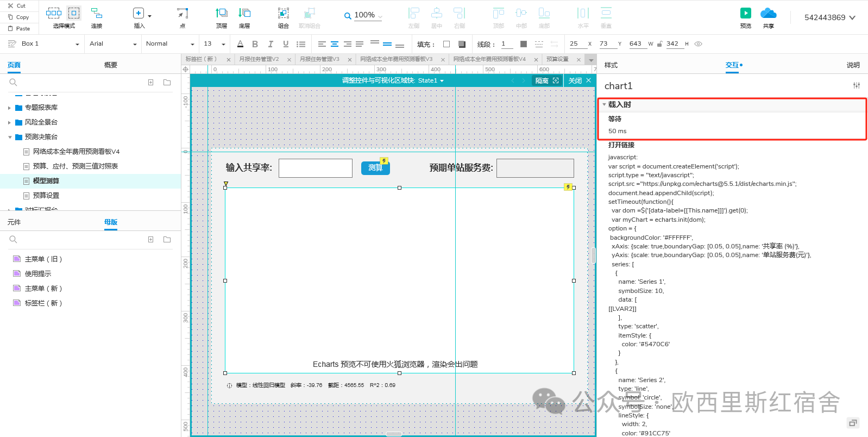
Task: Click the 输入共享率 input field
Action: (316, 168)
